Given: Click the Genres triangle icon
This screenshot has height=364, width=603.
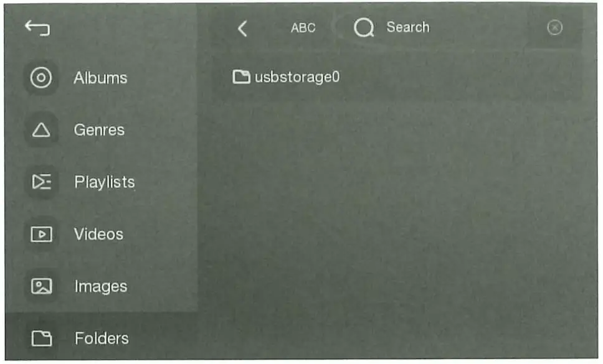Looking at the screenshot, I should (x=41, y=130).
